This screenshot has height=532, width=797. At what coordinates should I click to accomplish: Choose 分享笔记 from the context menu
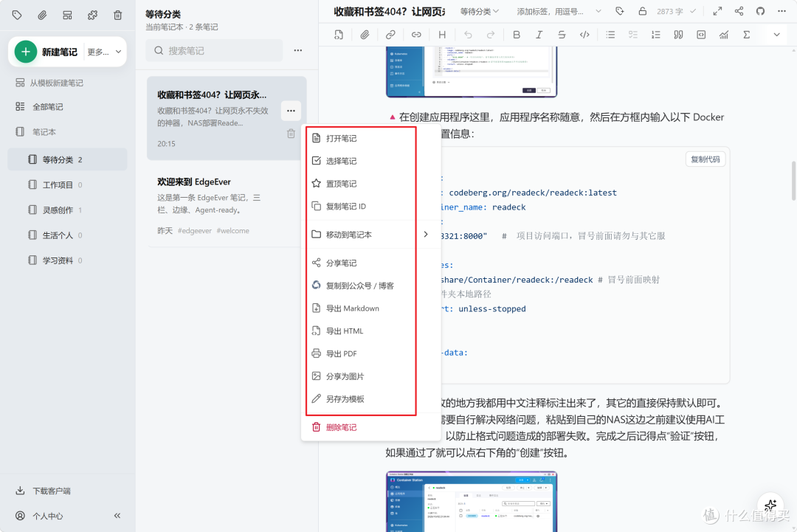tap(371, 263)
